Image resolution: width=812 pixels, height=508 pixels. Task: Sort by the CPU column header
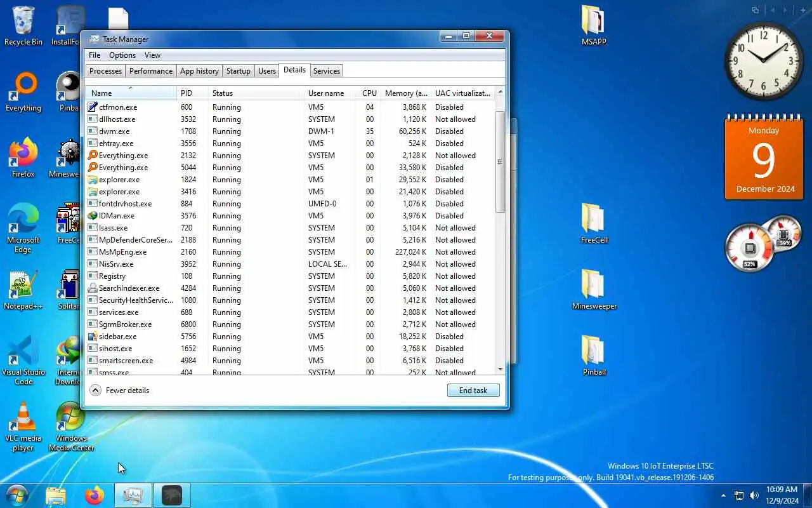click(x=369, y=93)
